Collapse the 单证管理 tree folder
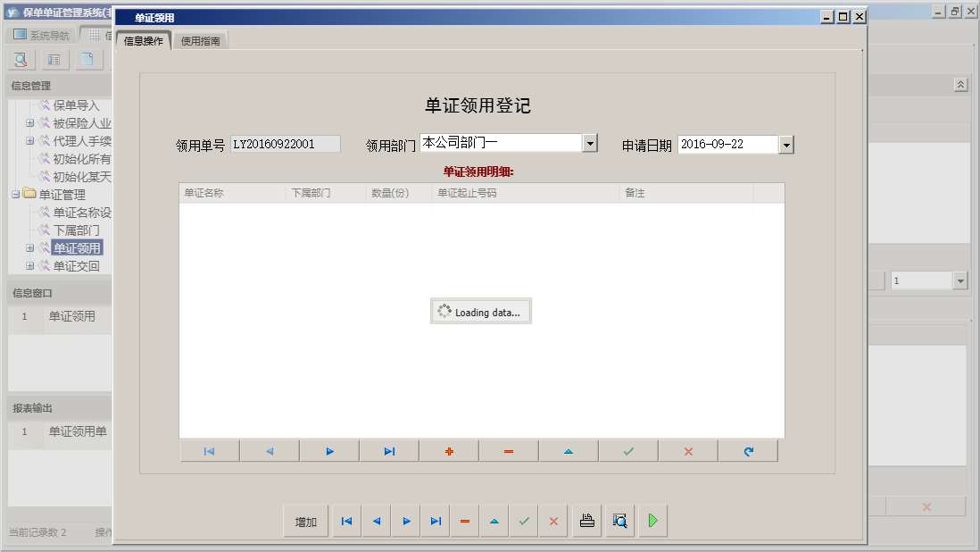Viewport: 980px width, 552px height. 15,195
